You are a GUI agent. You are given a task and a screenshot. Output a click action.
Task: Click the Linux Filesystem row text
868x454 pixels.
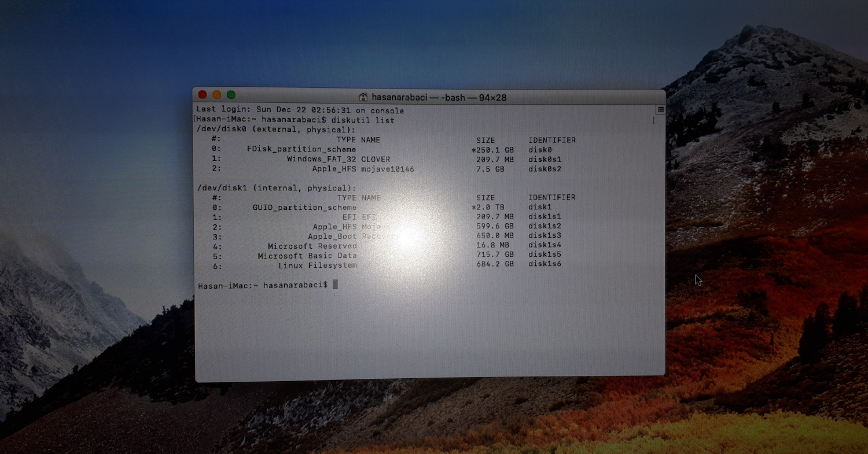317,265
